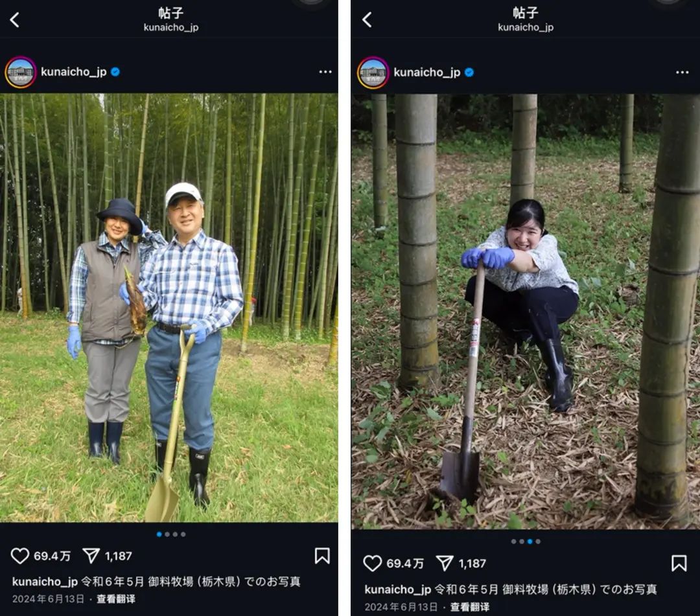Viewport: 700px width, 616px height.
Task: Save the right post with bookmark icon
Action: coord(679,564)
